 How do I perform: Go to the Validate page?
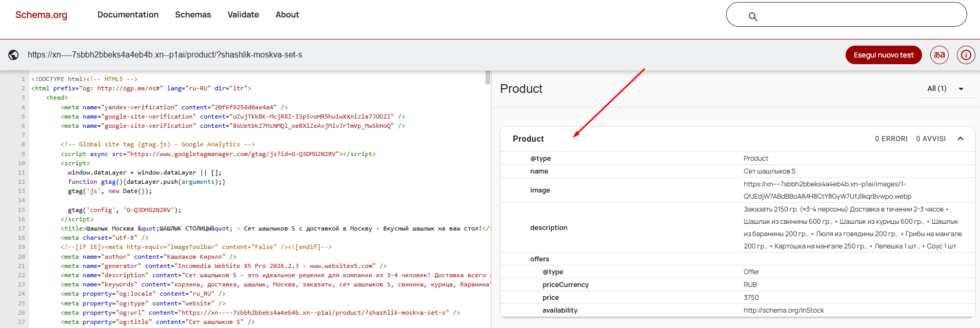point(243,15)
